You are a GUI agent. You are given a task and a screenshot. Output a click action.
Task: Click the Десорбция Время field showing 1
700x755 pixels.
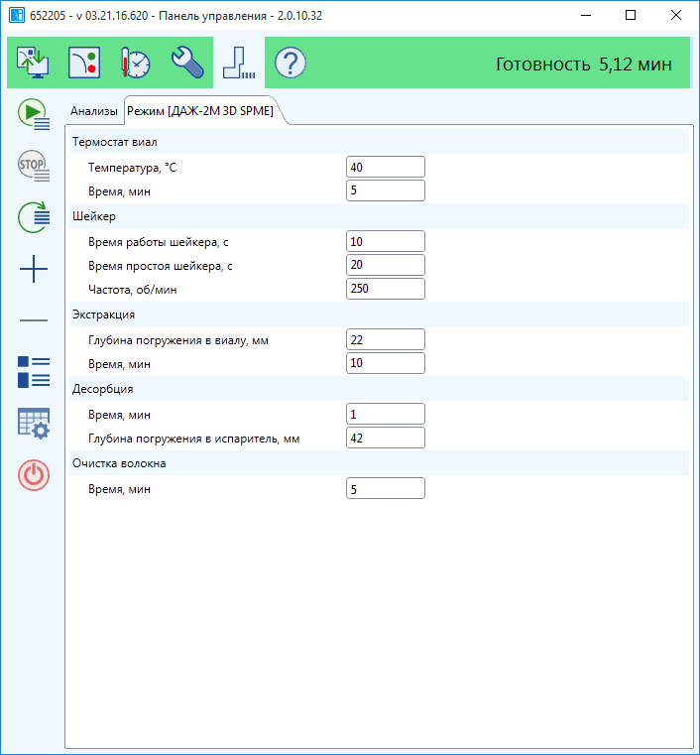[x=386, y=414]
